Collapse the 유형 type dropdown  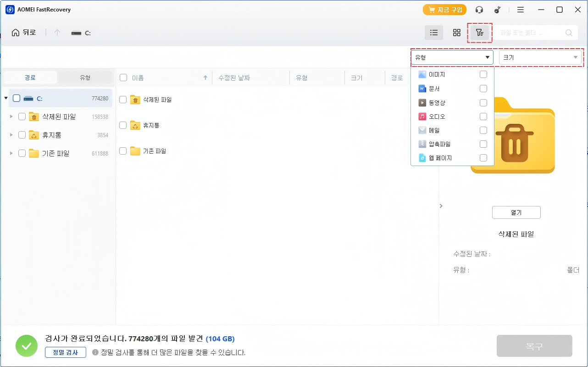452,57
